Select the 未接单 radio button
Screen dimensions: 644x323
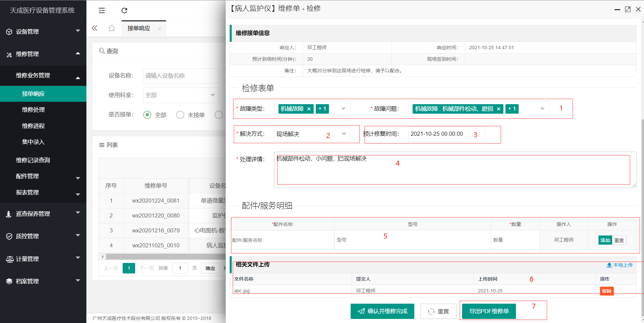(x=180, y=115)
